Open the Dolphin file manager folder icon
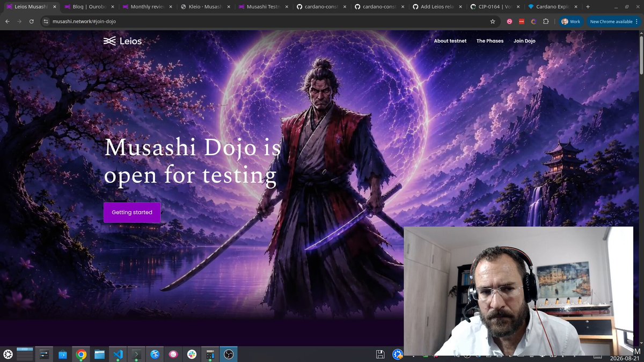 [99, 354]
